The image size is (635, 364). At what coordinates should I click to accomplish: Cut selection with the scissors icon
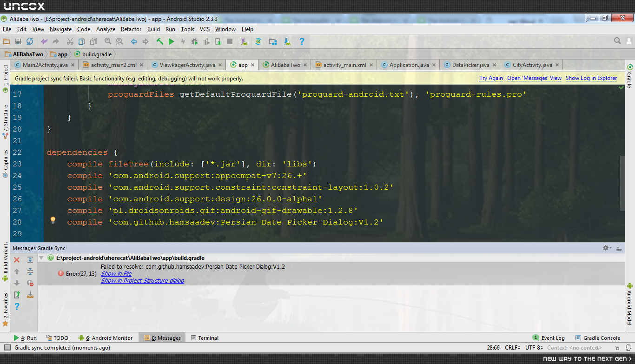[x=70, y=41]
